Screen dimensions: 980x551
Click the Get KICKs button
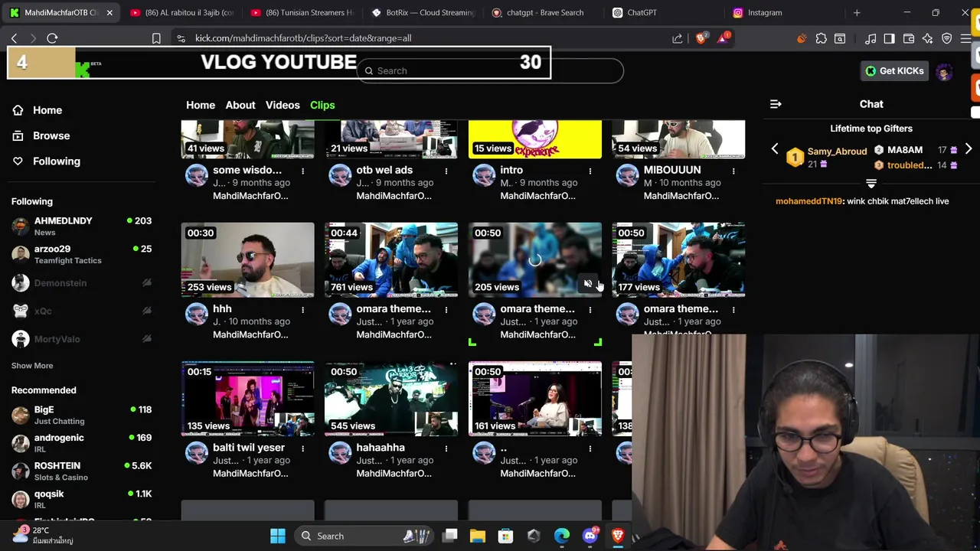click(894, 71)
